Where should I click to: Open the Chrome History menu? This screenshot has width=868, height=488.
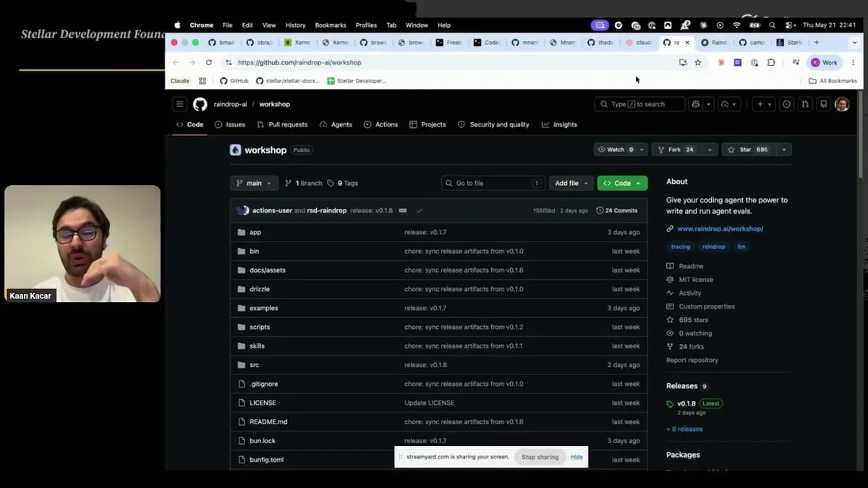(x=295, y=25)
